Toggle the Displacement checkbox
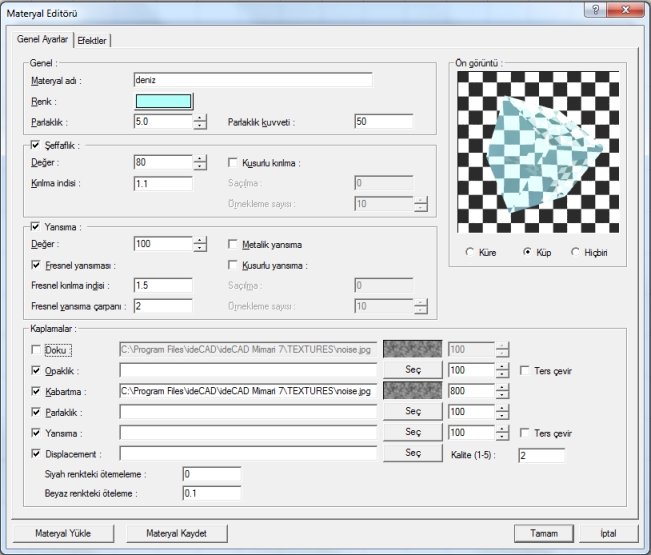This screenshot has height=555, width=651. coord(36,454)
